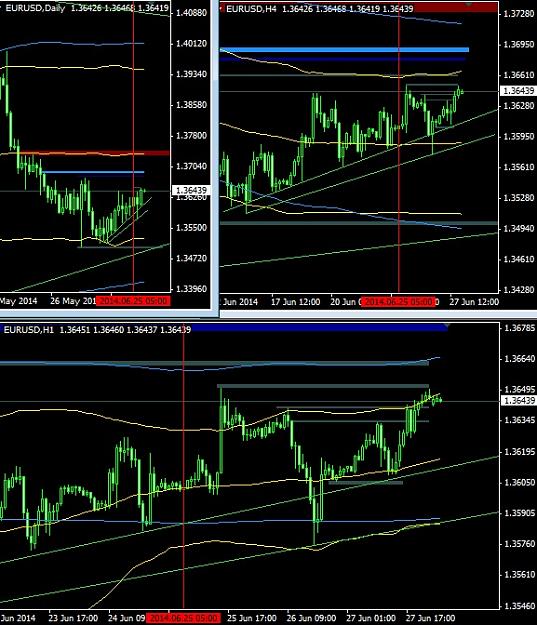The width and height of the screenshot is (537, 625).
Task: Select the EURUSD,H1 chart title
Action: point(29,330)
